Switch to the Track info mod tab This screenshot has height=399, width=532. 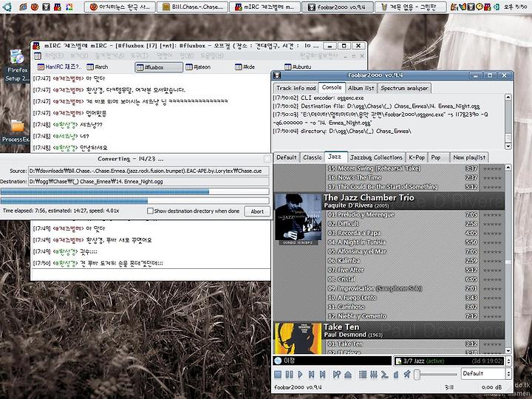(x=296, y=88)
